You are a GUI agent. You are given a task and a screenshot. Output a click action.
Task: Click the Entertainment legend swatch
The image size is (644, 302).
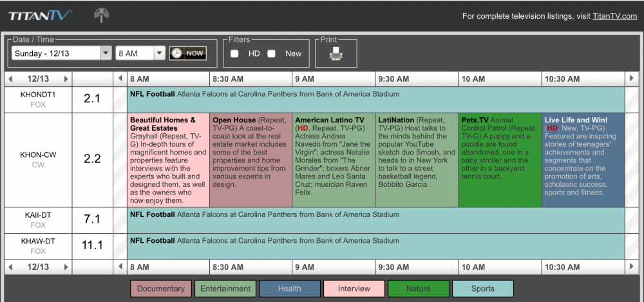[x=225, y=288]
